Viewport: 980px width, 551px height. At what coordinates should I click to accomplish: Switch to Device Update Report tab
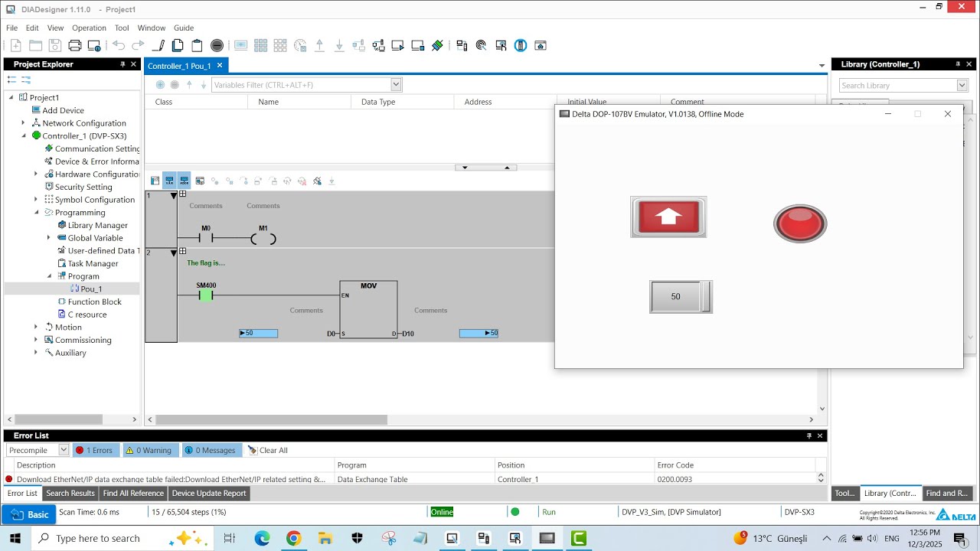[209, 494]
